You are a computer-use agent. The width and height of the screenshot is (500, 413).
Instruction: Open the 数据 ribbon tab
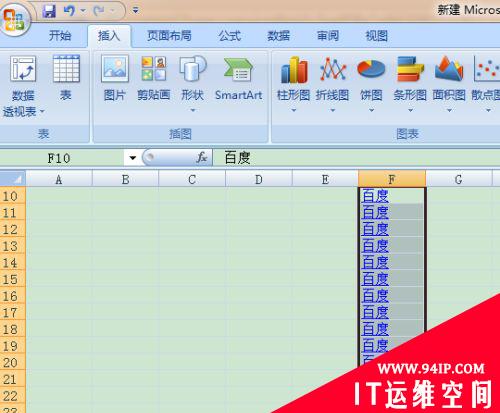coord(279,35)
